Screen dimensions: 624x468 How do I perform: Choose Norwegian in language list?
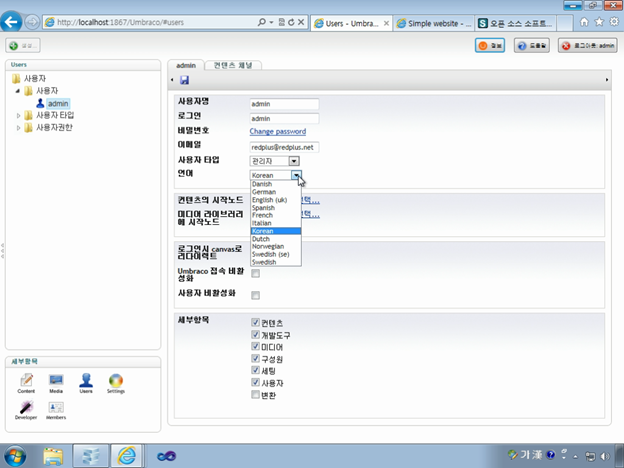click(275, 247)
